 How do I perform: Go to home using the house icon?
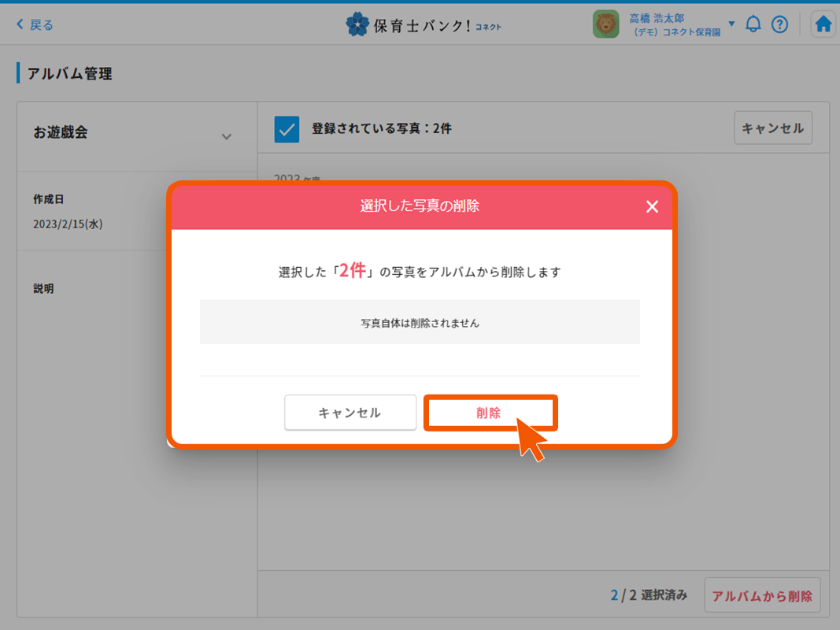click(823, 24)
